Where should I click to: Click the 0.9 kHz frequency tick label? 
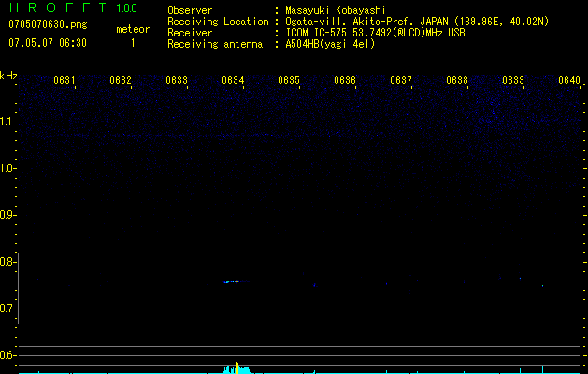[7, 215]
